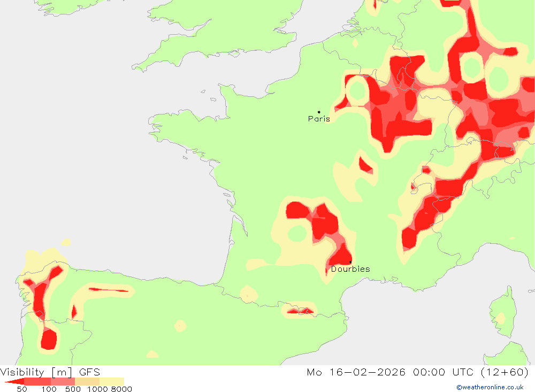The image size is (535, 392).
Task: Click the bright red legend swatch below 50
Action: (x=15, y=381)
